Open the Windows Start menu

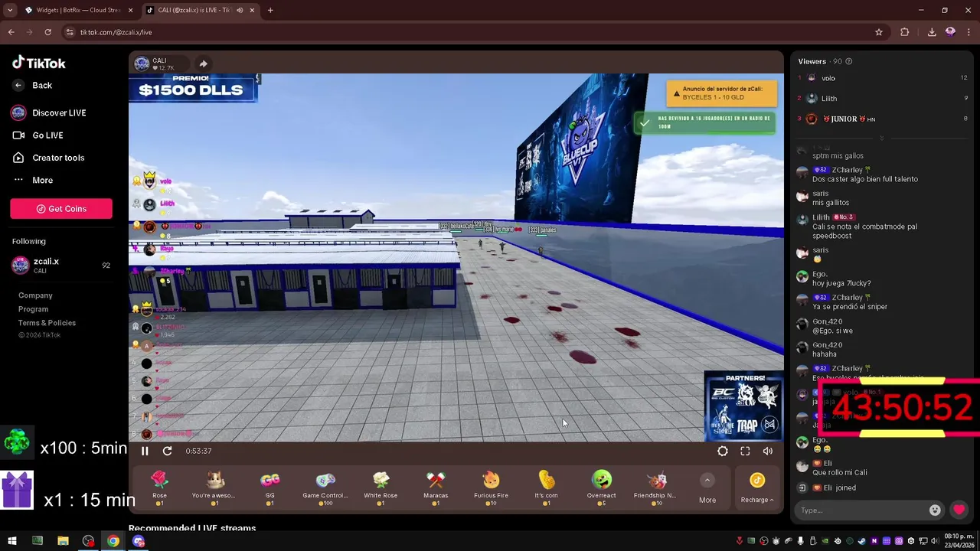click(11, 541)
